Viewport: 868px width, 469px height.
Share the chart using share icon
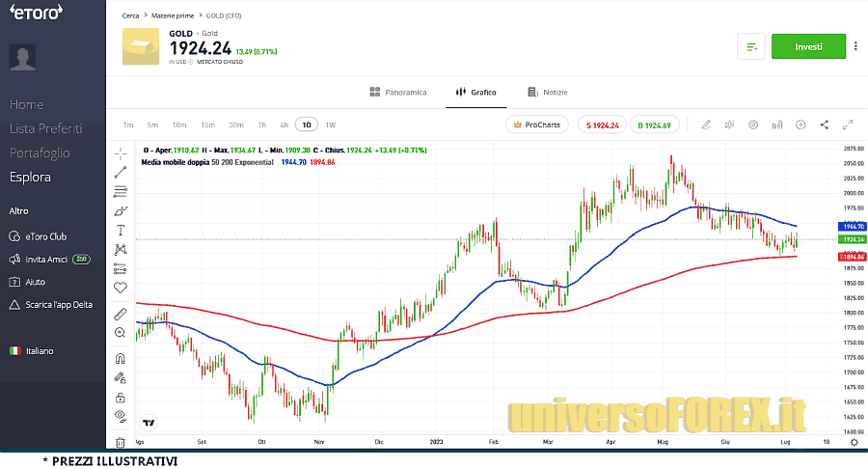point(825,124)
